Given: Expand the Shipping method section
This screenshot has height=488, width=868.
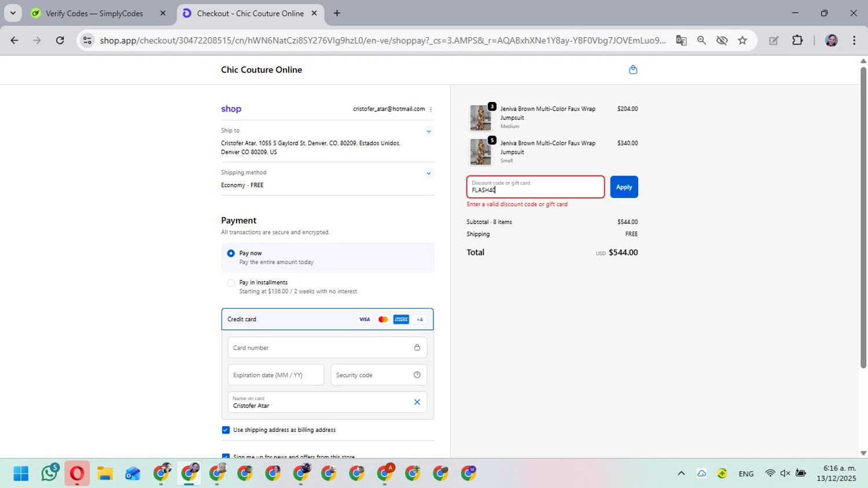Looking at the screenshot, I should point(429,173).
